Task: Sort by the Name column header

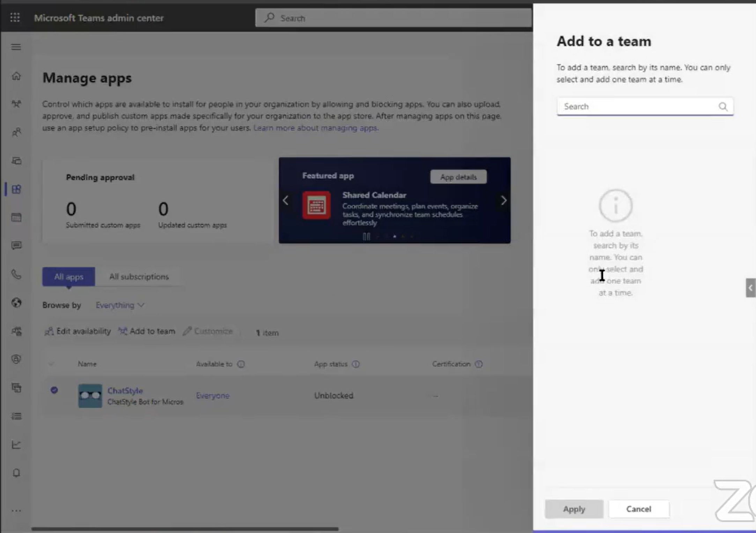Action: click(x=87, y=364)
